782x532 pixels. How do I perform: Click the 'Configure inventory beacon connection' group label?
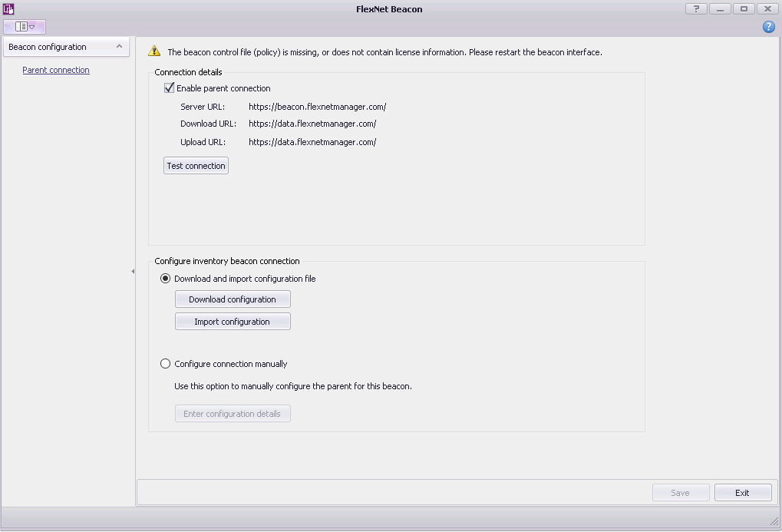pyautogui.click(x=227, y=261)
